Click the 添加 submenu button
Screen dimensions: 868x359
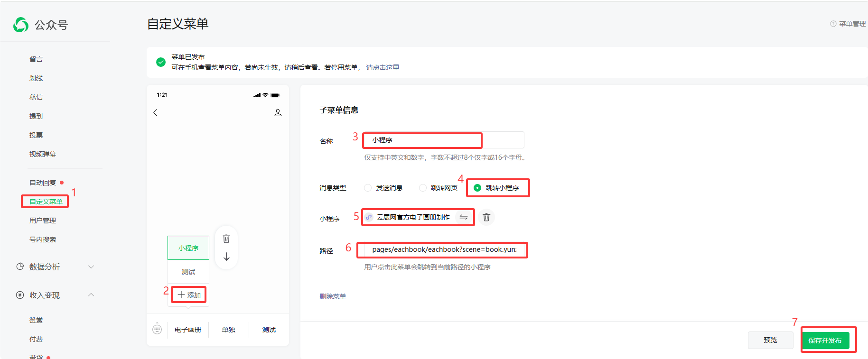coord(189,295)
